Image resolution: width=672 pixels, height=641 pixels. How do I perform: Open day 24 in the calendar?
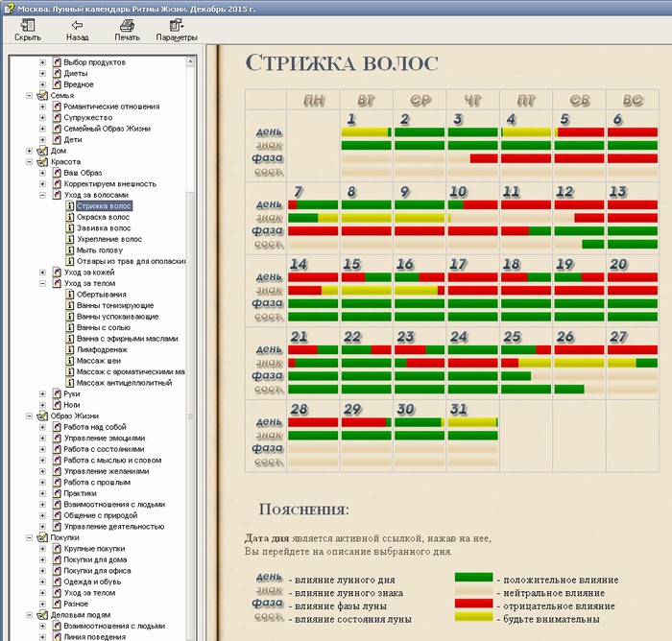coord(458,336)
